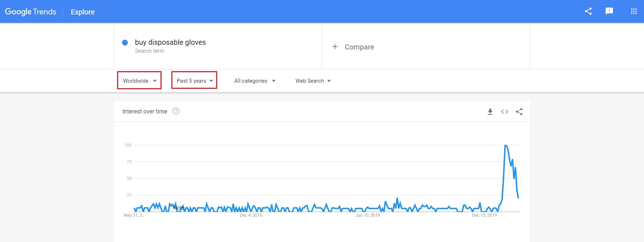Go to the Explore page
Image resolution: width=644 pixels, height=242 pixels.
tap(83, 12)
